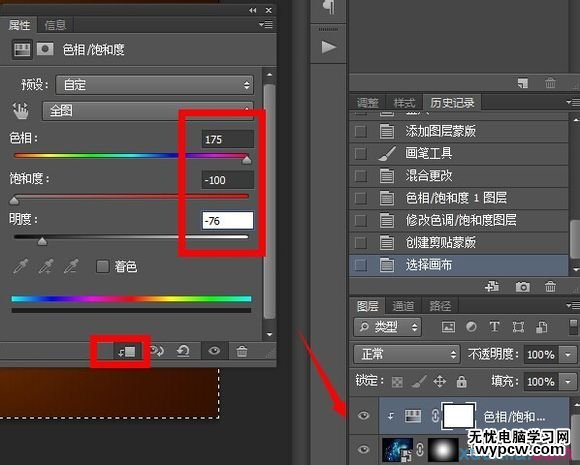
Task: Click the view previous state icon
Action: [x=156, y=351]
